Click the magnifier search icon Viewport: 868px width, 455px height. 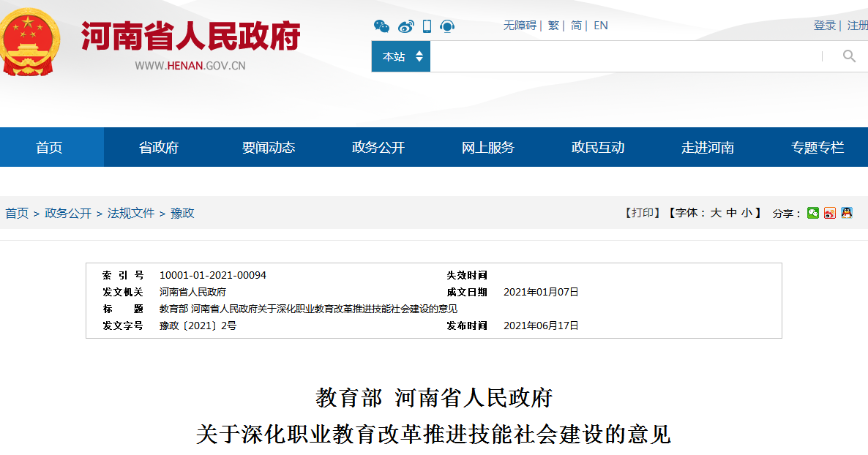pyautogui.click(x=849, y=56)
